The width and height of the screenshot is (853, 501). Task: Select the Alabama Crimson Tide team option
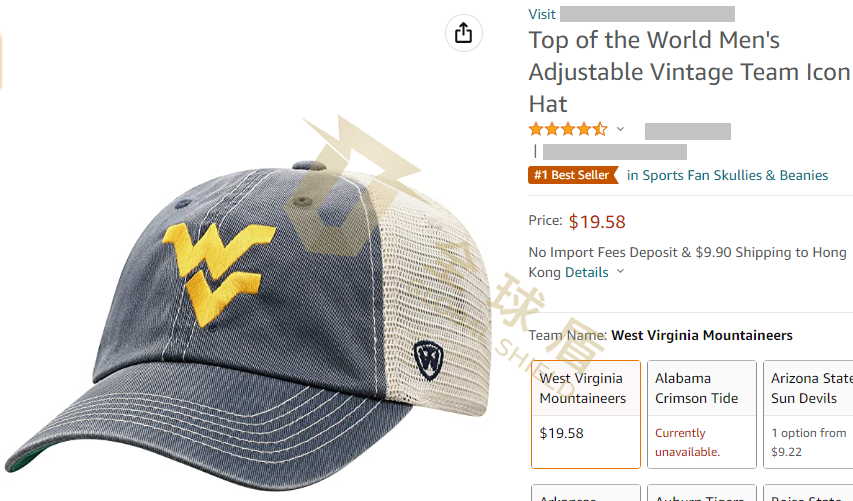[702, 414]
